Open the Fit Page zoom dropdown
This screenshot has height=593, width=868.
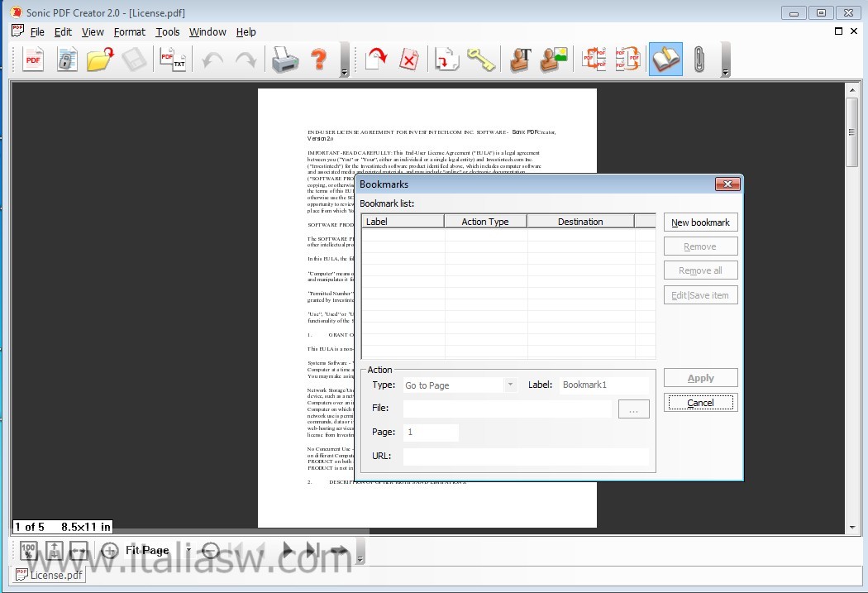(x=188, y=550)
